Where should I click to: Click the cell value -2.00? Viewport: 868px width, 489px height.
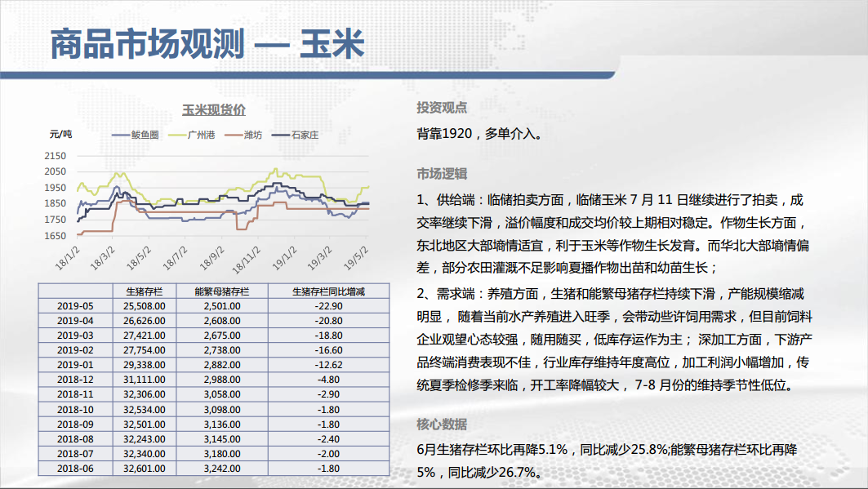[x=328, y=454]
